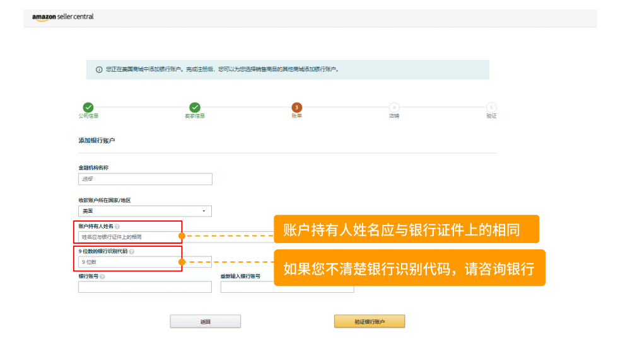
Task: Click the 验证银行账户 button
Action: [370, 321]
